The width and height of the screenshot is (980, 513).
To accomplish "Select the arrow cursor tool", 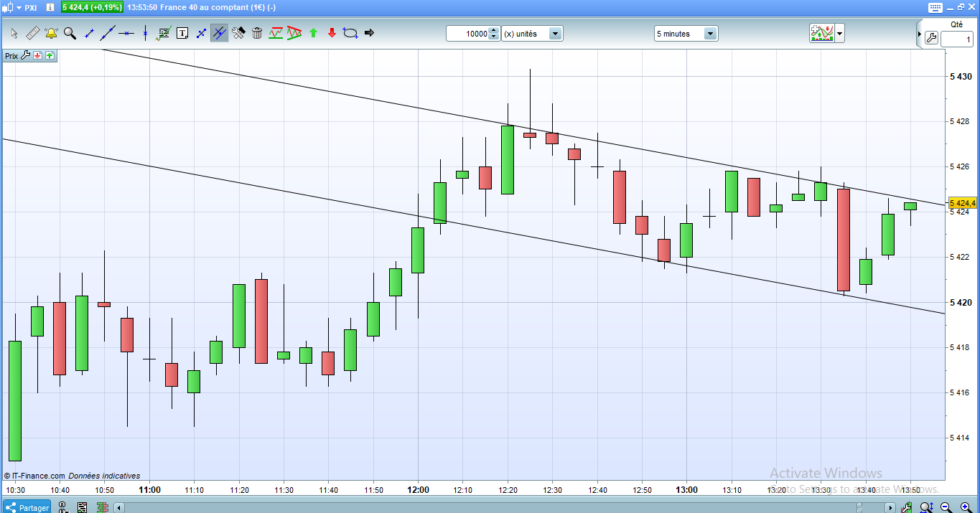I will click(x=14, y=33).
